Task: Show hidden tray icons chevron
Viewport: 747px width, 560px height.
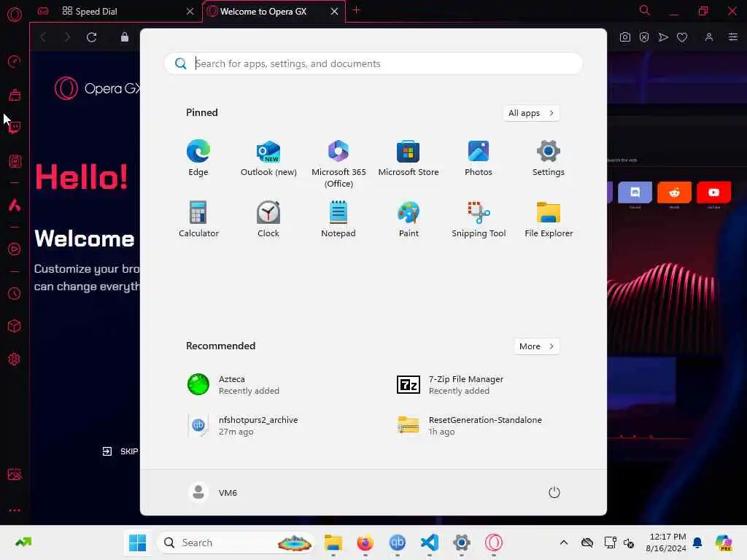Action: click(x=564, y=542)
